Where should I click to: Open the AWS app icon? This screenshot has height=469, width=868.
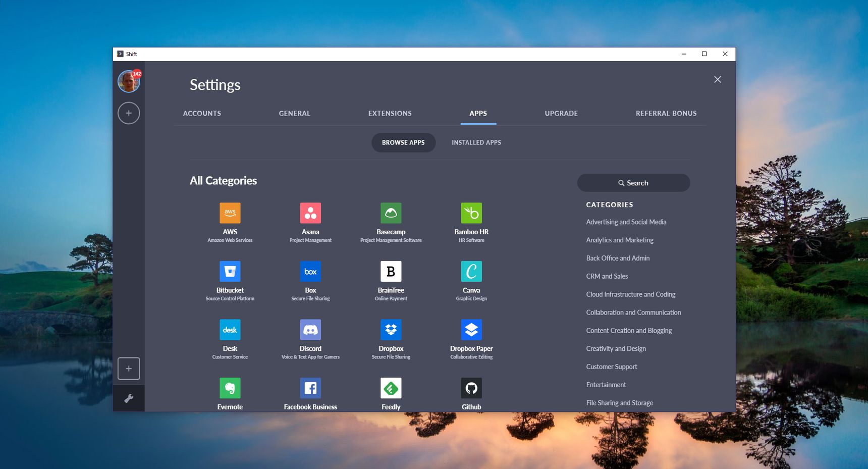[230, 213]
